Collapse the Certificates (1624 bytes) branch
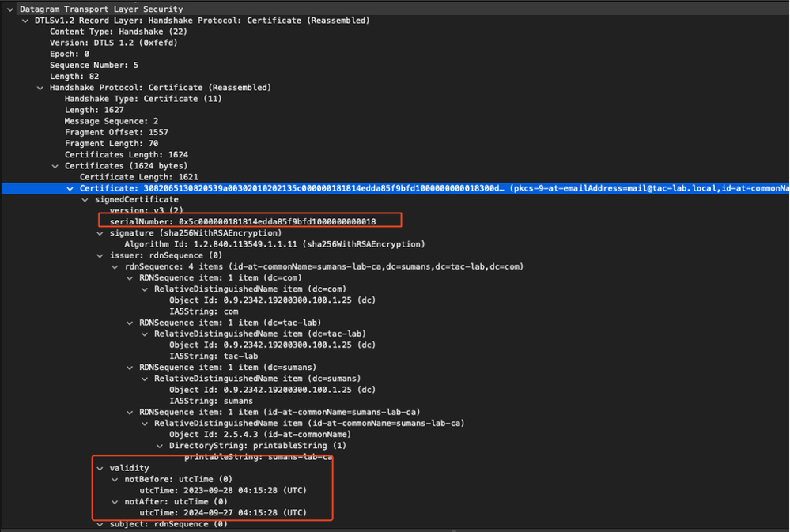 click(x=55, y=165)
